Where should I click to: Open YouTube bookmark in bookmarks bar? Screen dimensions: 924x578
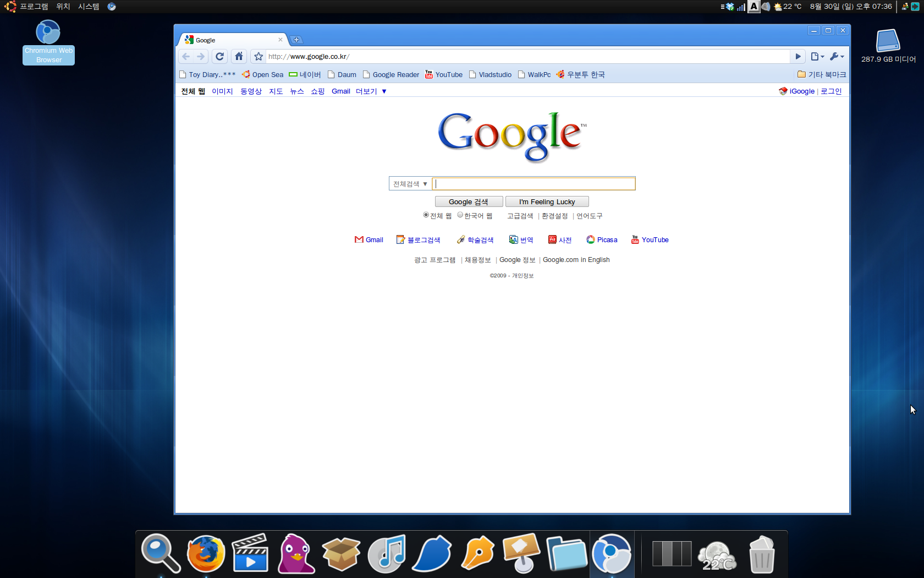click(x=444, y=75)
